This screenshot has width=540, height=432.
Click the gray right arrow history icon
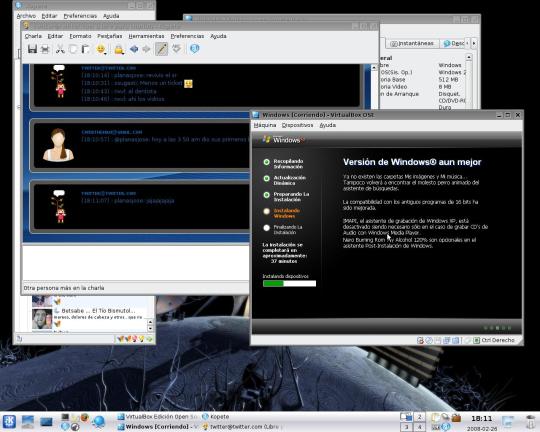[147, 49]
